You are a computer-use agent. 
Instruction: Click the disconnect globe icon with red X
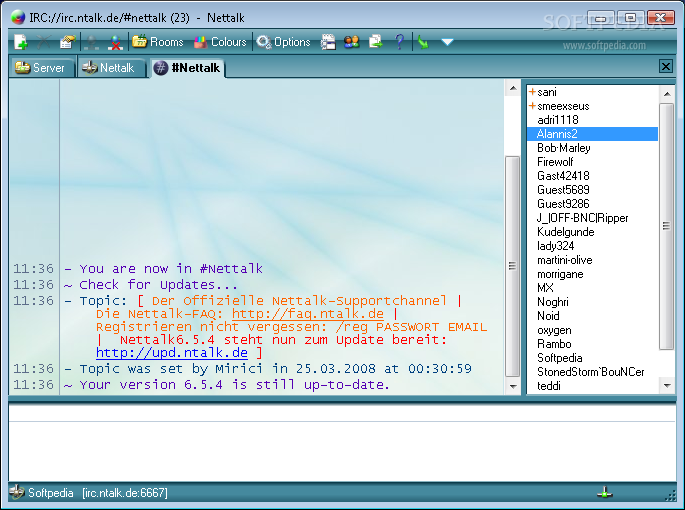point(115,42)
